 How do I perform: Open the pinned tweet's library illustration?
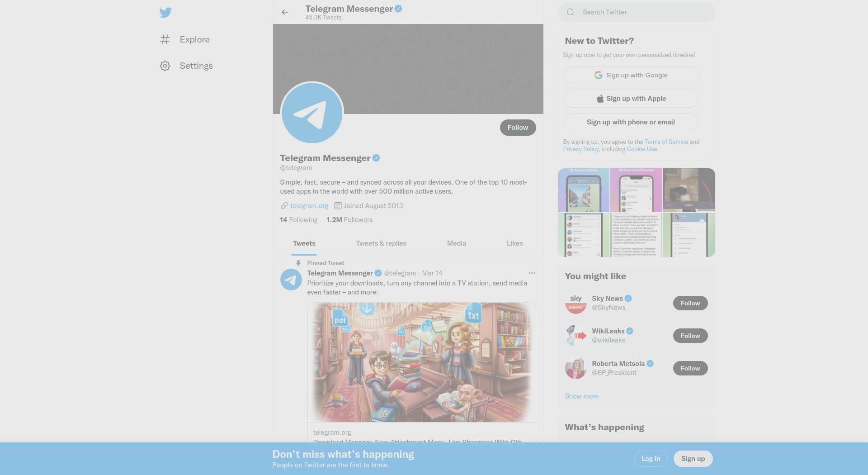click(x=421, y=362)
